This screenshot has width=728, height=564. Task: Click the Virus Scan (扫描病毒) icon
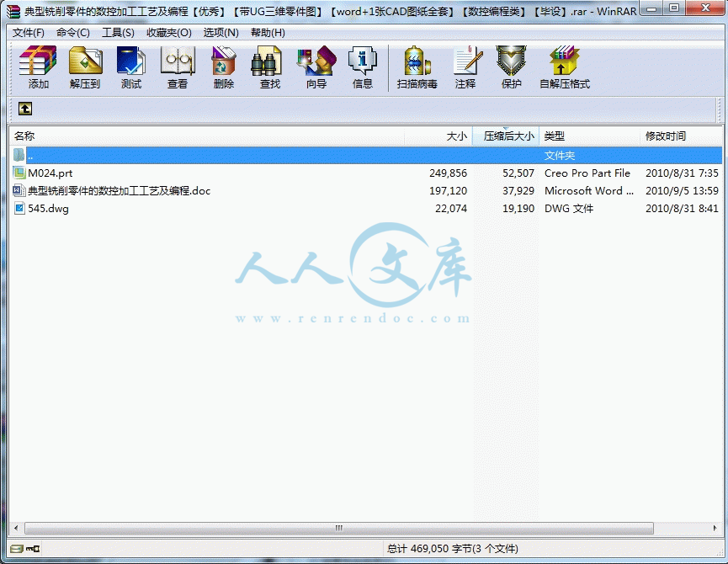[417, 61]
